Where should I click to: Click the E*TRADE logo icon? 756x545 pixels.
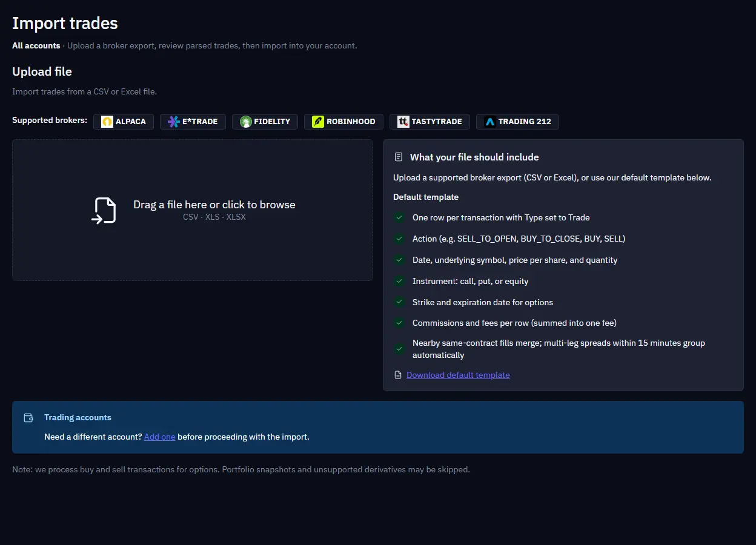[174, 122]
